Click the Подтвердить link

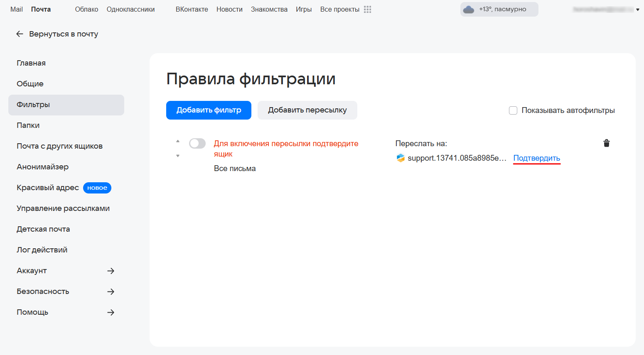pyautogui.click(x=536, y=158)
